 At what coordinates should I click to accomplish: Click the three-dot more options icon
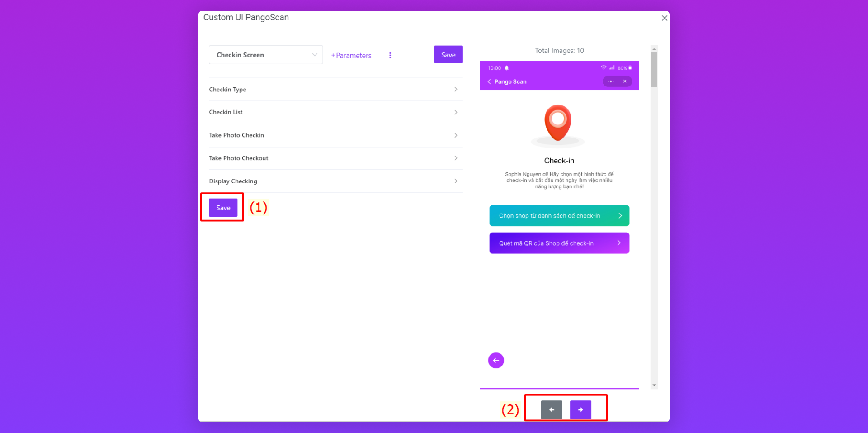pyautogui.click(x=390, y=55)
